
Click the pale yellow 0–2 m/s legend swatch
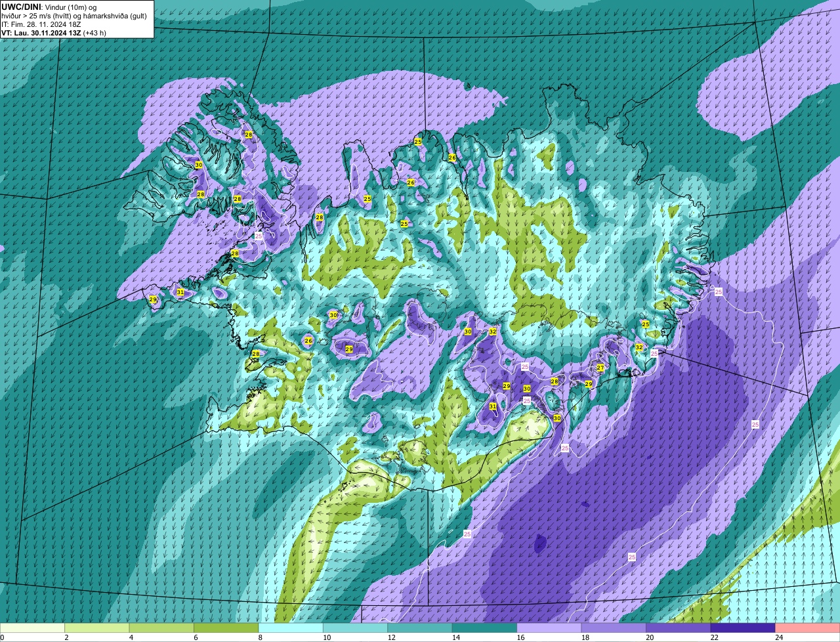coord(33,628)
